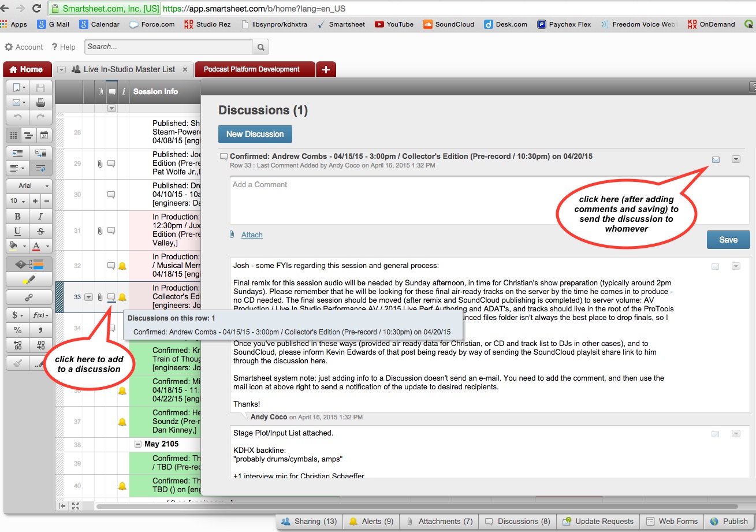Collapse the May 2105 section
Screen dimensions: 756x532
point(138,444)
